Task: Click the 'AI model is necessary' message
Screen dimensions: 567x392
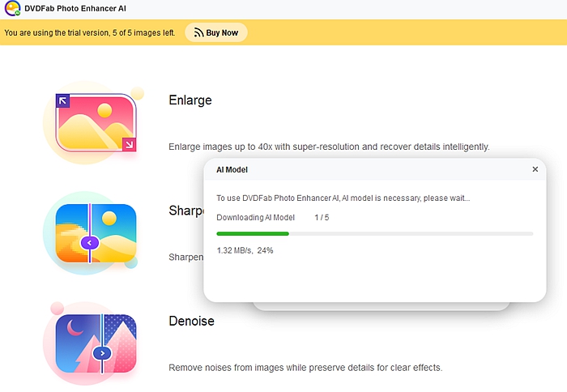Action: point(343,198)
